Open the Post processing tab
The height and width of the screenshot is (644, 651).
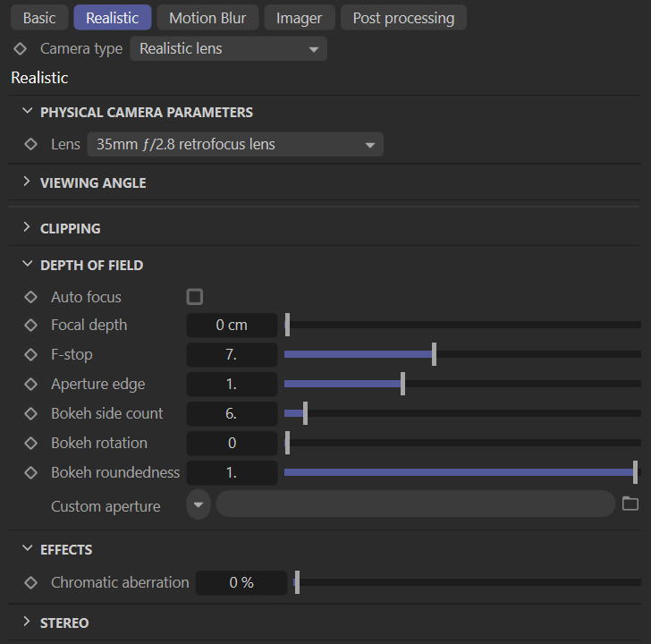click(403, 18)
